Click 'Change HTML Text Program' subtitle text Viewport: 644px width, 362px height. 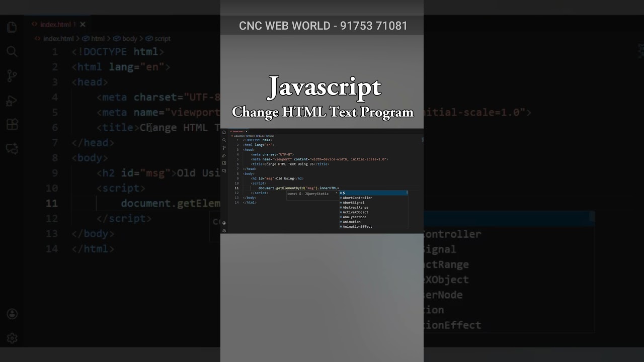[x=323, y=112]
